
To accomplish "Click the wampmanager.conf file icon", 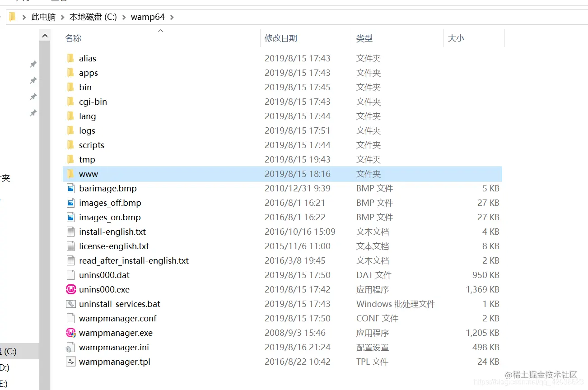I will [70, 318].
